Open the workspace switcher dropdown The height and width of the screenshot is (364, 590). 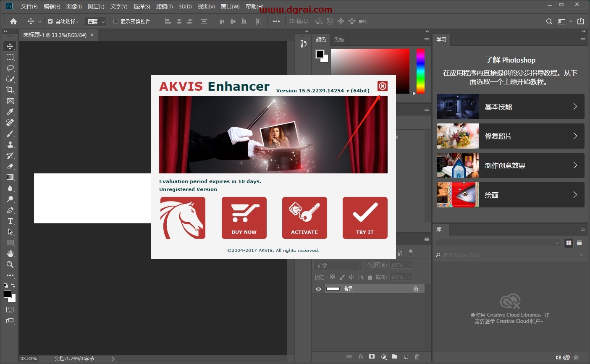click(x=565, y=21)
